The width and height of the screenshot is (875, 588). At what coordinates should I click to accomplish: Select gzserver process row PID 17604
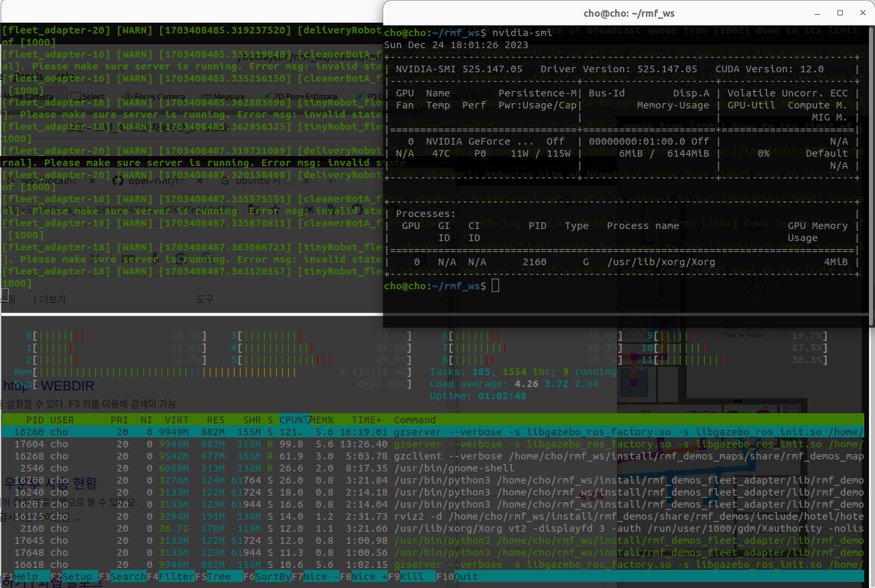pyautogui.click(x=433, y=444)
